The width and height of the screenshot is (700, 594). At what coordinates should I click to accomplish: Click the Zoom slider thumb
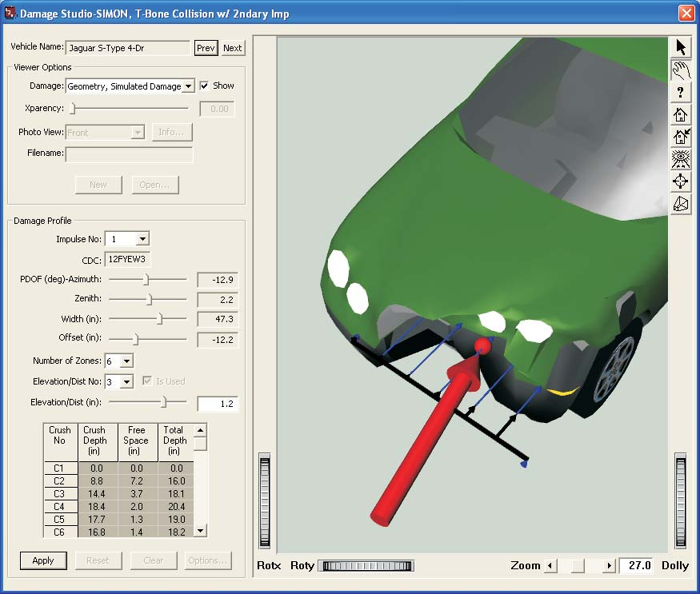pos(578,566)
